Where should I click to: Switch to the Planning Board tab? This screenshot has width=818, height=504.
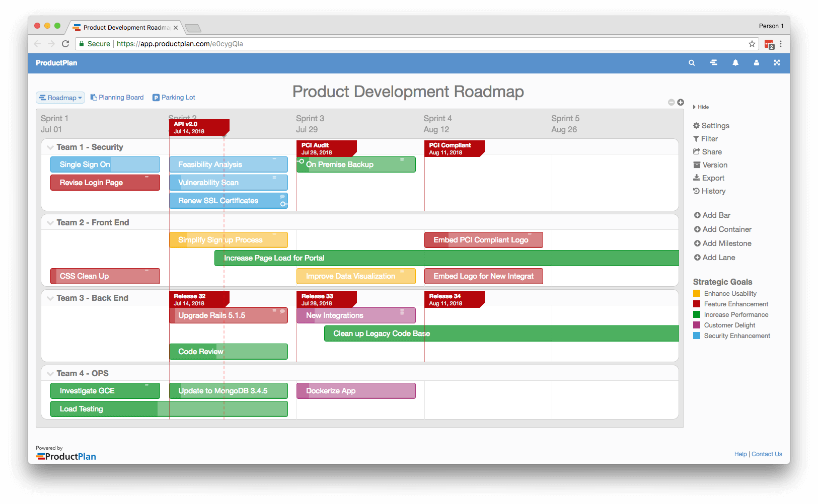coord(117,98)
